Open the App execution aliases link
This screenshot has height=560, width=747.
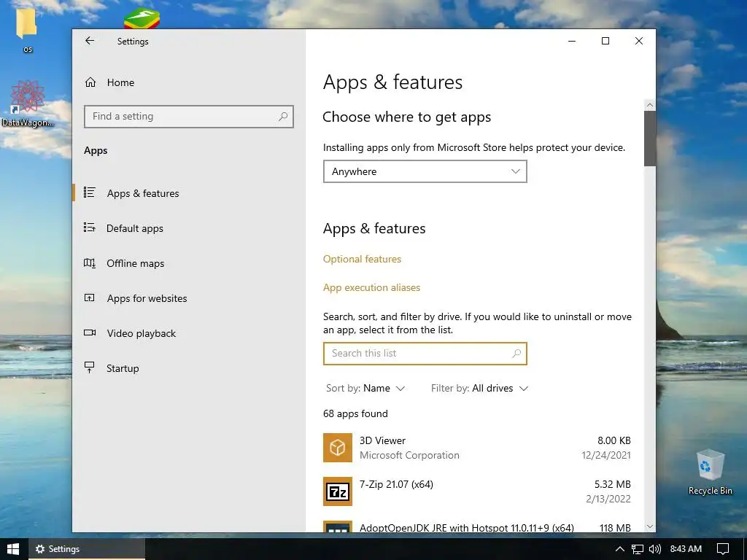(371, 287)
